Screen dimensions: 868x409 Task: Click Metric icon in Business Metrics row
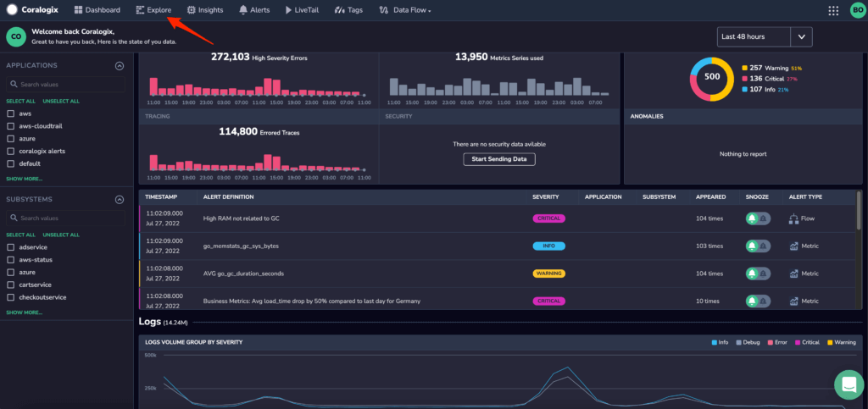793,301
